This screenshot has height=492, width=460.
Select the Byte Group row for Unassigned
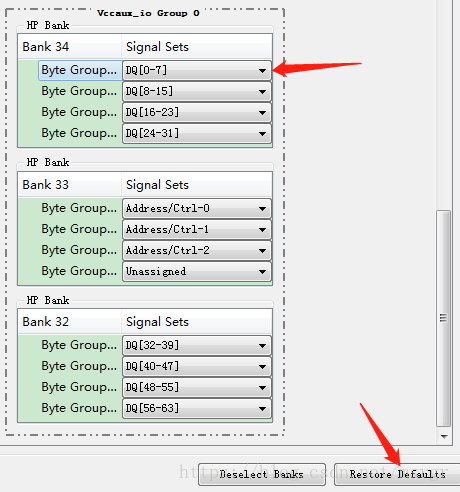point(80,272)
